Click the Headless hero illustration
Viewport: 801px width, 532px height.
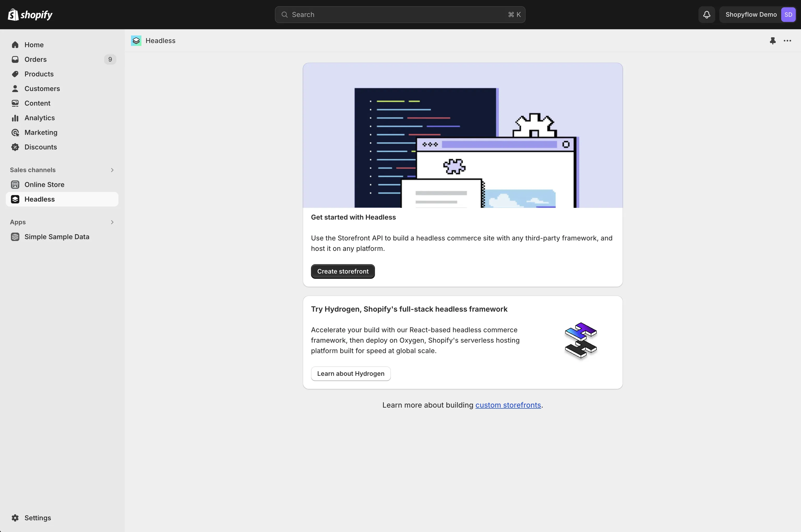463,135
